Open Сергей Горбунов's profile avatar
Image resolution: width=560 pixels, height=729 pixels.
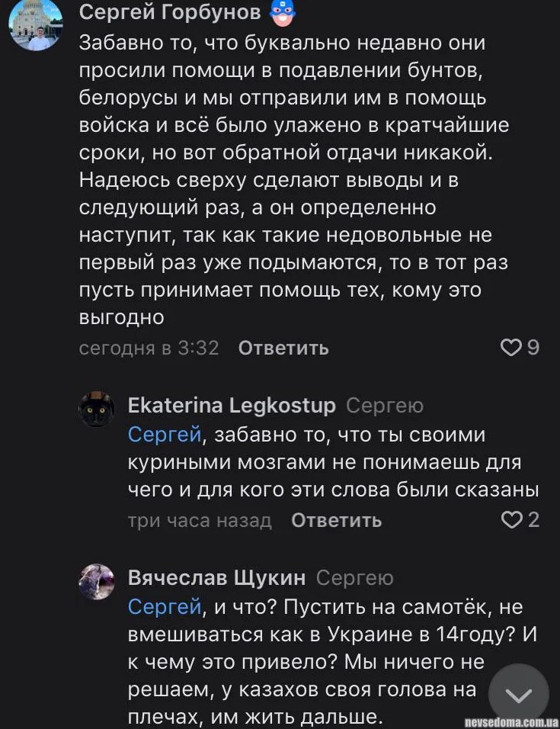[35, 25]
